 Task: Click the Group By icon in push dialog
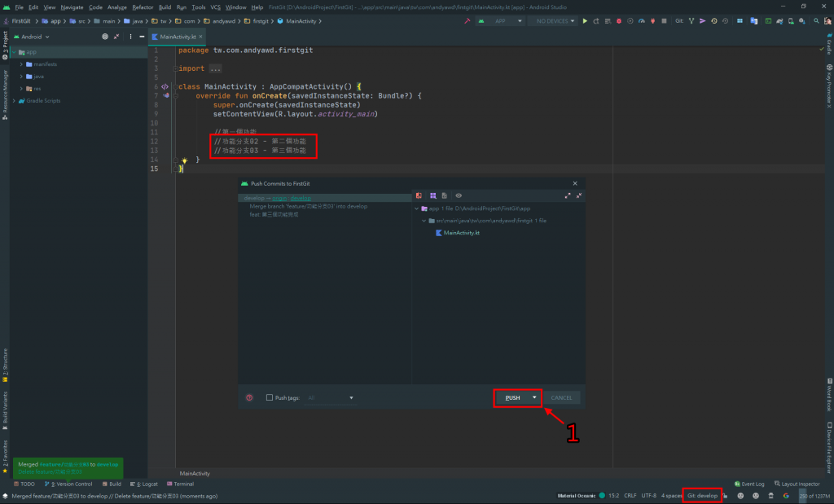point(433,195)
